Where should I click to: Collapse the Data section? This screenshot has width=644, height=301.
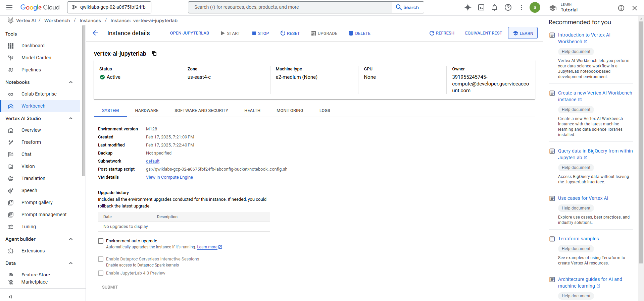[x=71, y=263]
